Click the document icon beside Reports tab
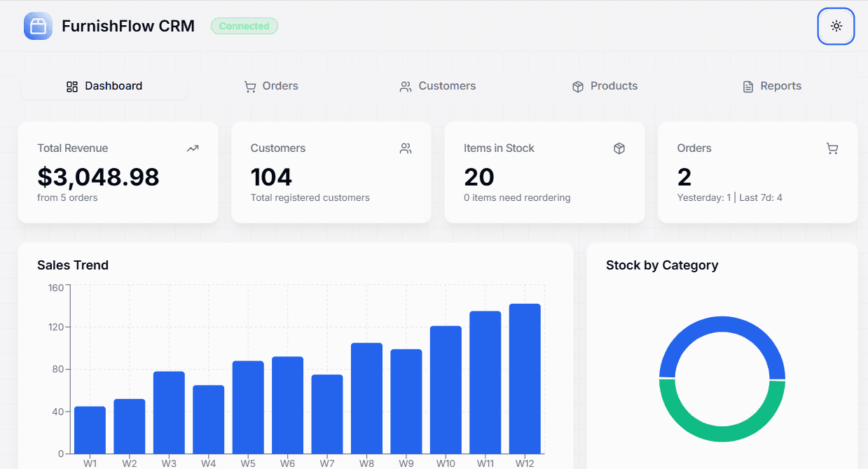The width and height of the screenshot is (868, 469). (747, 86)
